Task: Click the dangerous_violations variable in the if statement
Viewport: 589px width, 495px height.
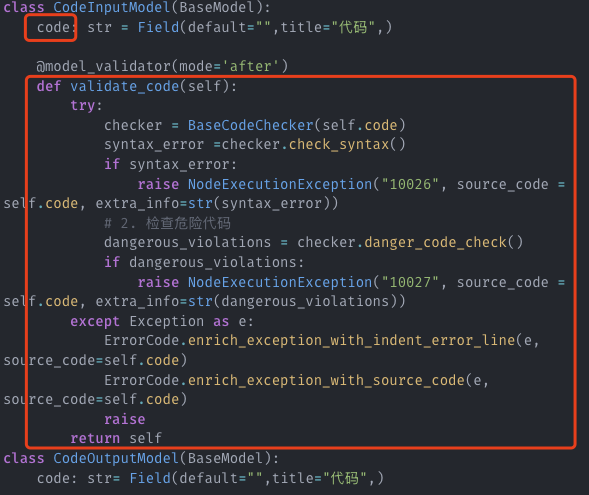Action: [x=213, y=263]
